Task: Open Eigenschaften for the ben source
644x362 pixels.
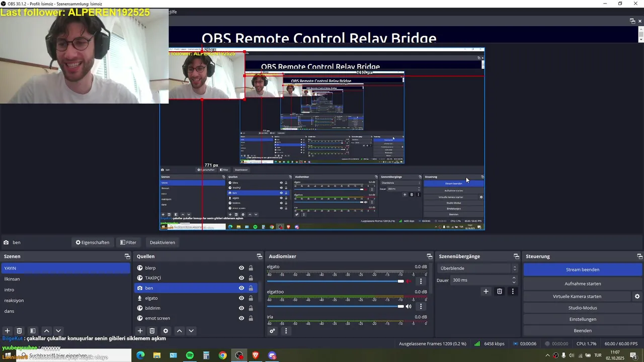Action: point(93,242)
